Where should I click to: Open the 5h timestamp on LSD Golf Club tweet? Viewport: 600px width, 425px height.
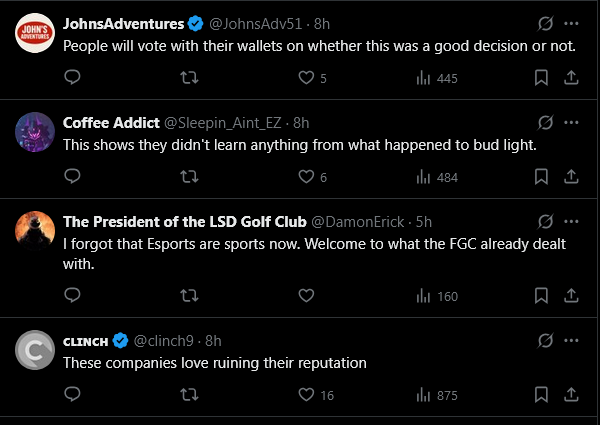click(423, 221)
